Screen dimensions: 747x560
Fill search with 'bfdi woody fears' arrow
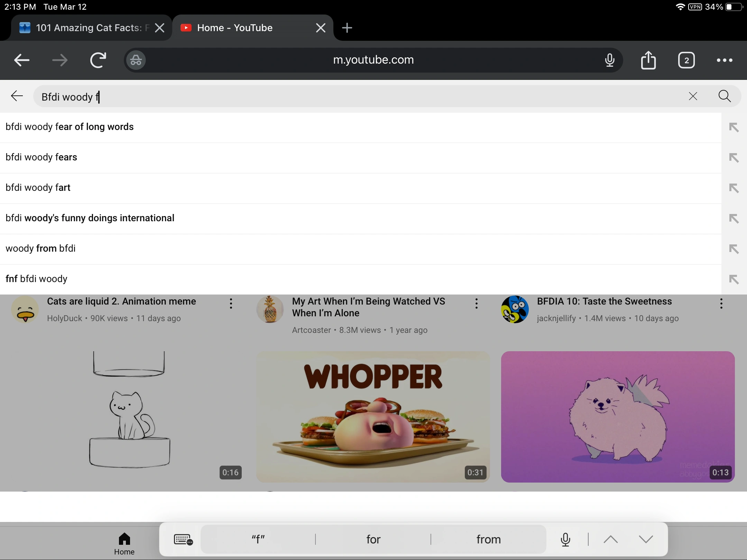tap(734, 158)
